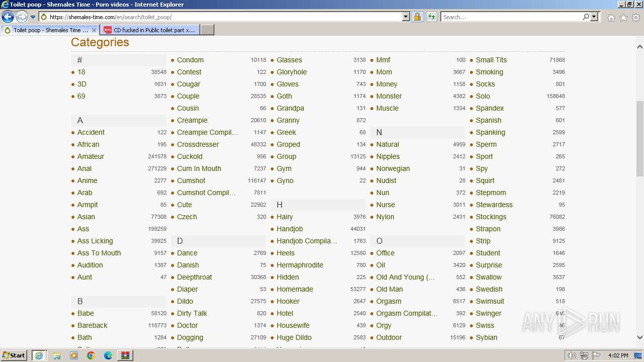644x362 pixels.
Task: Choose the 'Bath' category link
Action: pyautogui.click(x=85, y=337)
